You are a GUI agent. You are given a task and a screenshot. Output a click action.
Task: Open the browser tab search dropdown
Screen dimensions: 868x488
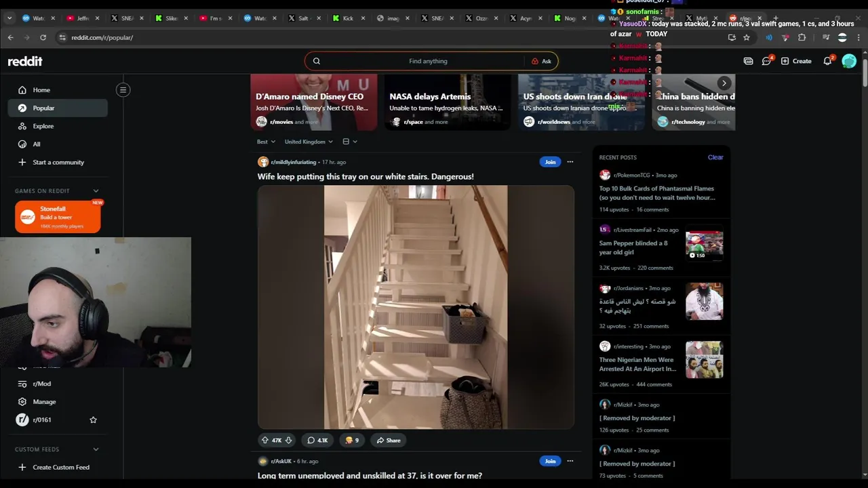pyautogui.click(x=9, y=18)
